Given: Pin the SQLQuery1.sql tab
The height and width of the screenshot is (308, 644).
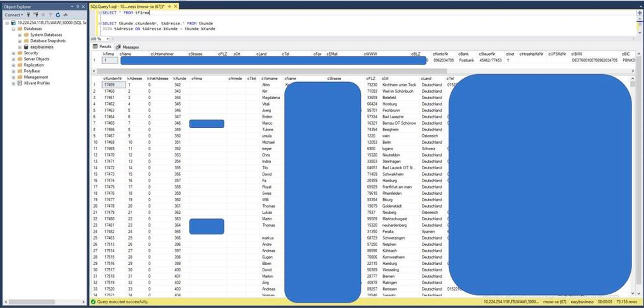Looking at the screenshot, I should 169,6.
